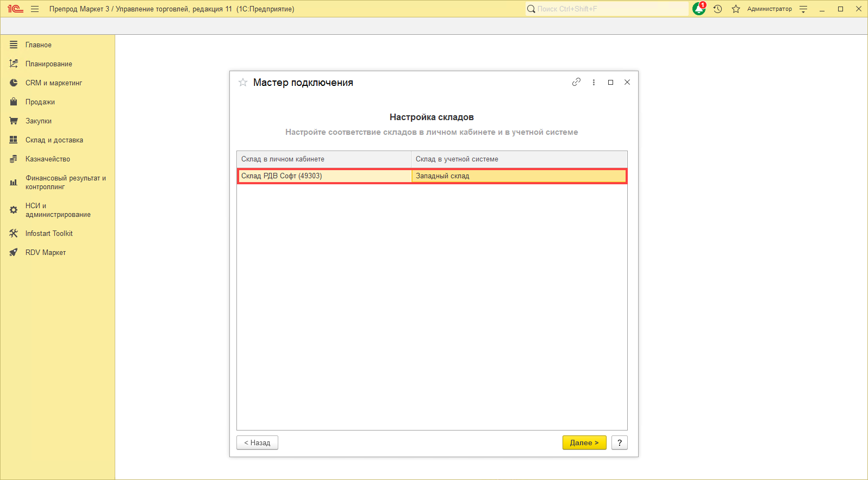The image size is (868, 480).
Task: Open notifications bell with red badge
Action: [x=699, y=9]
